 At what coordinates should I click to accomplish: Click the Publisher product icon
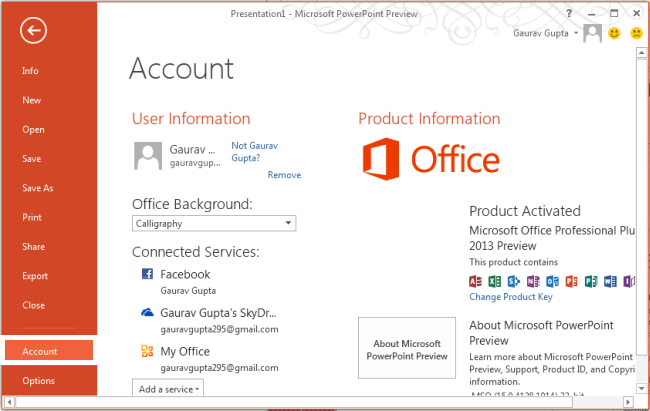tap(591, 281)
